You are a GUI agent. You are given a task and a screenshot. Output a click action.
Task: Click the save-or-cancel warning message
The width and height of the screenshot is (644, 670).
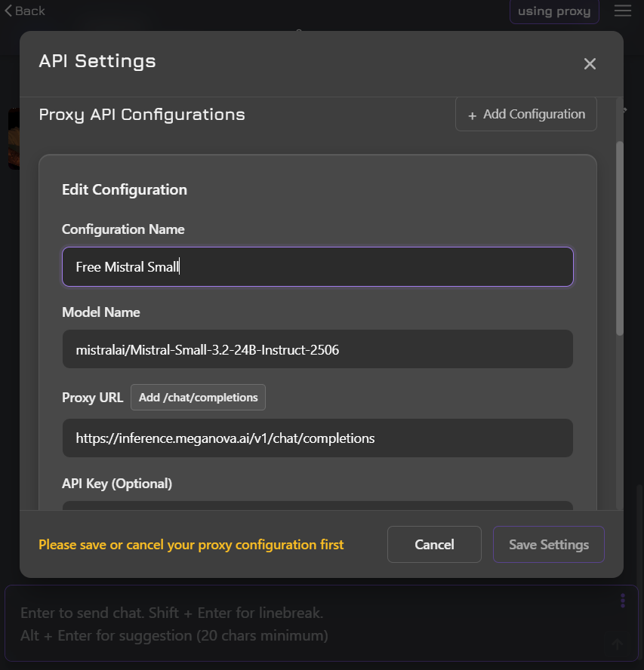coord(191,545)
